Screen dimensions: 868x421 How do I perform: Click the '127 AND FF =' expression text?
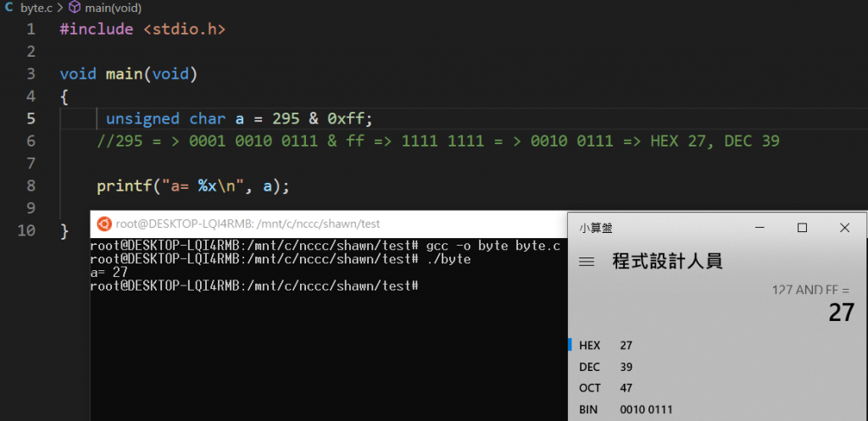811,290
